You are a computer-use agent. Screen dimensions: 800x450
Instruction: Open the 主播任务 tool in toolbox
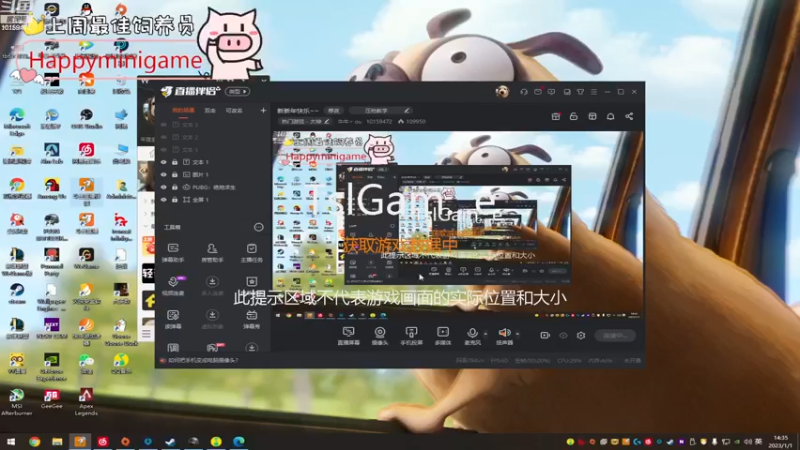[x=252, y=253]
